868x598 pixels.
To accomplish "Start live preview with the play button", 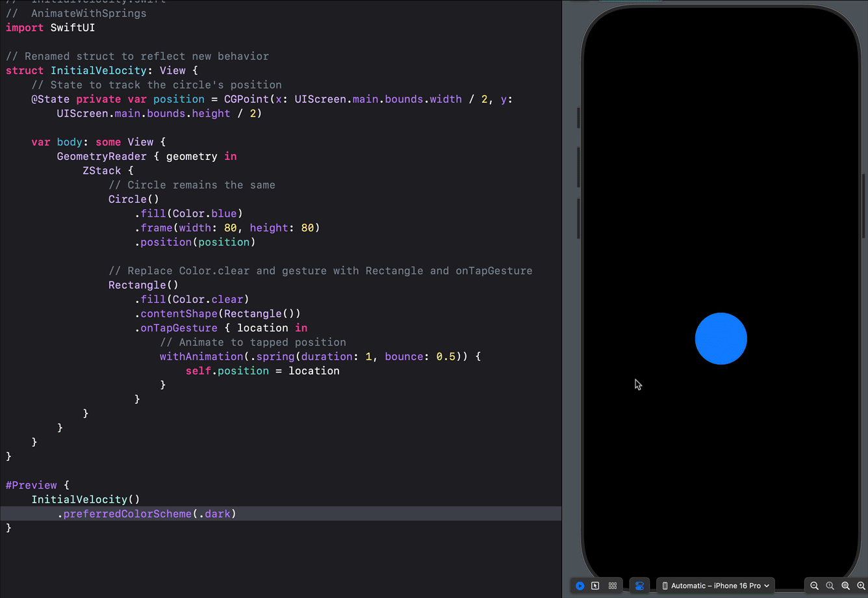I will 580,586.
